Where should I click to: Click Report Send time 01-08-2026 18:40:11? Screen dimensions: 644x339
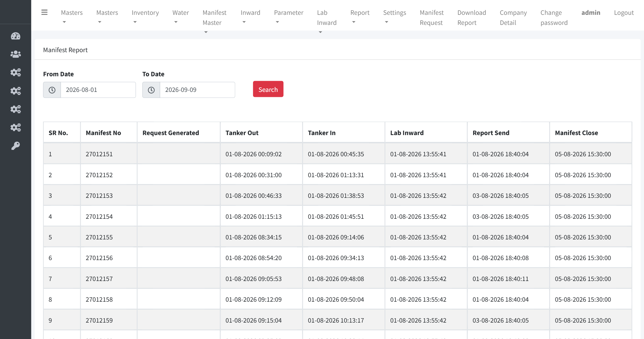pos(500,279)
